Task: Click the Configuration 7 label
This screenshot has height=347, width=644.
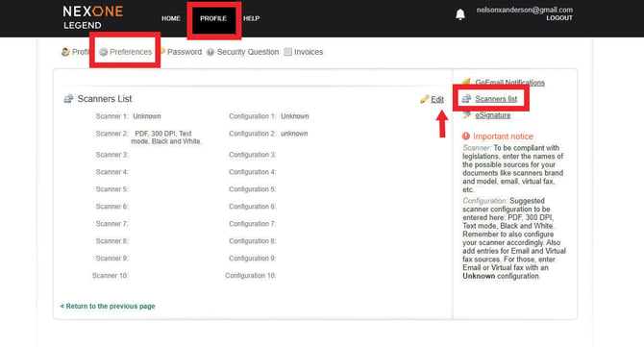Action: pos(253,224)
